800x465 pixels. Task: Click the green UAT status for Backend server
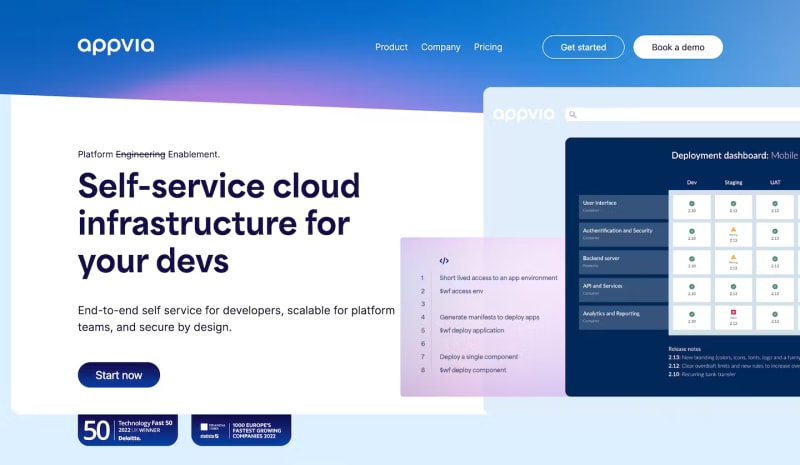(x=775, y=261)
